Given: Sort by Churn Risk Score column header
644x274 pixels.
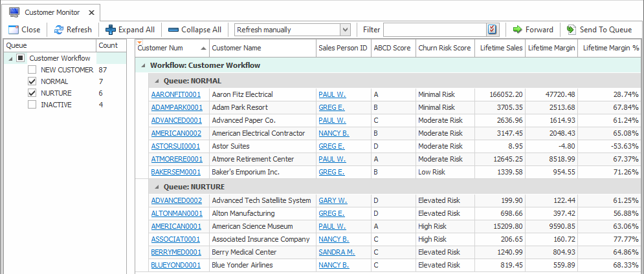Looking at the screenshot, I should 444,48.
